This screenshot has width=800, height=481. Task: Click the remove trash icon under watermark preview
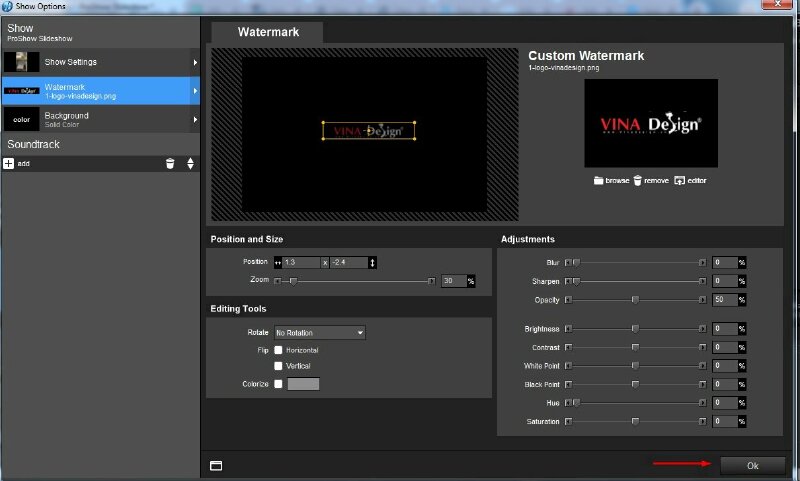point(637,180)
